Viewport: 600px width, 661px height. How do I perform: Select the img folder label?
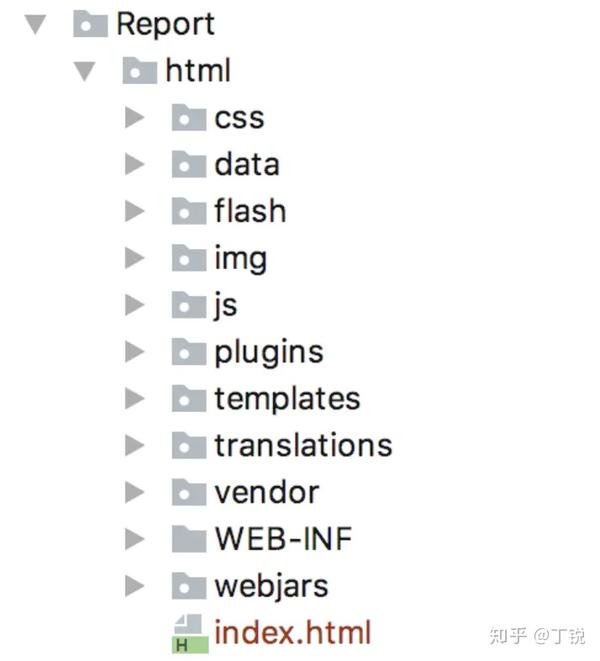pos(241,259)
